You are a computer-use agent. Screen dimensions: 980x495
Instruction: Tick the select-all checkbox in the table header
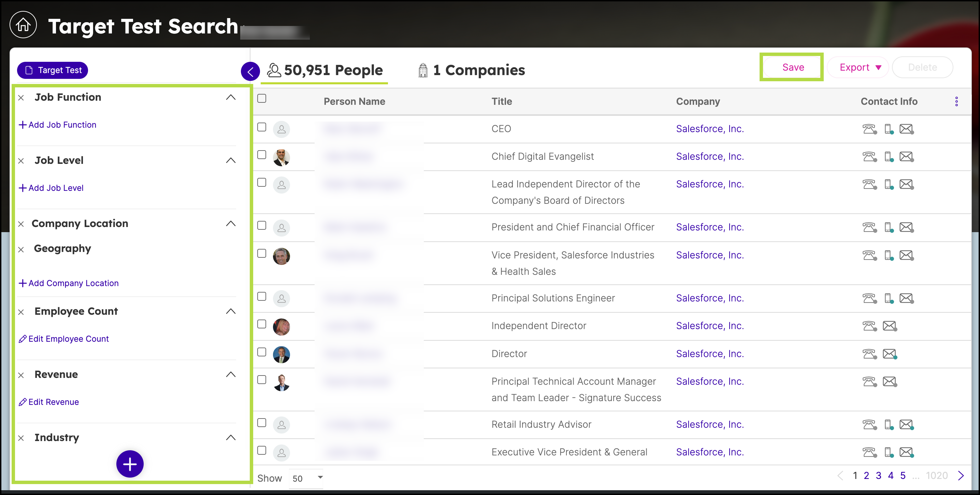coord(262,99)
